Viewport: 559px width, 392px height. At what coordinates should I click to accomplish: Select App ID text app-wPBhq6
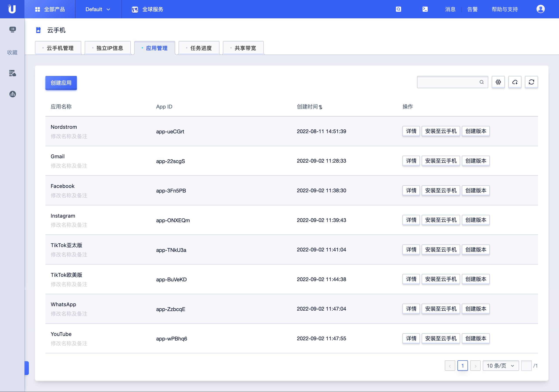pyautogui.click(x=171, y=339)
